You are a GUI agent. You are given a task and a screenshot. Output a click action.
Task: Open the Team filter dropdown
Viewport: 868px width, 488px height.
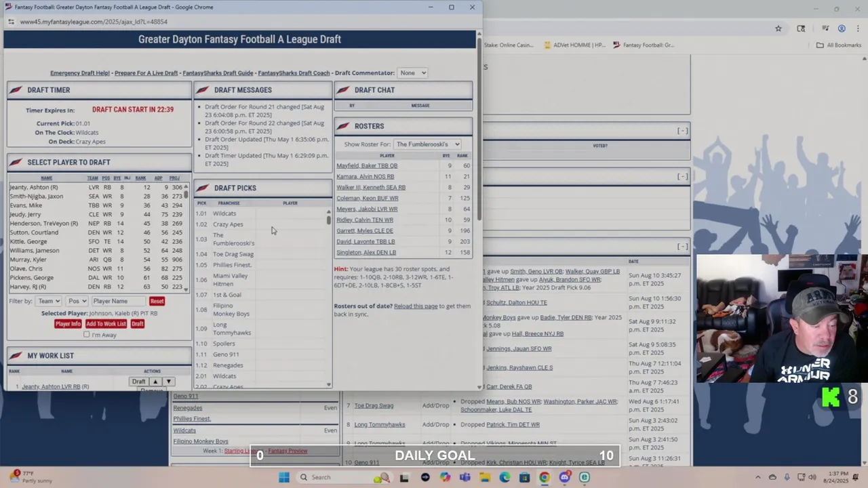[49, 301]
